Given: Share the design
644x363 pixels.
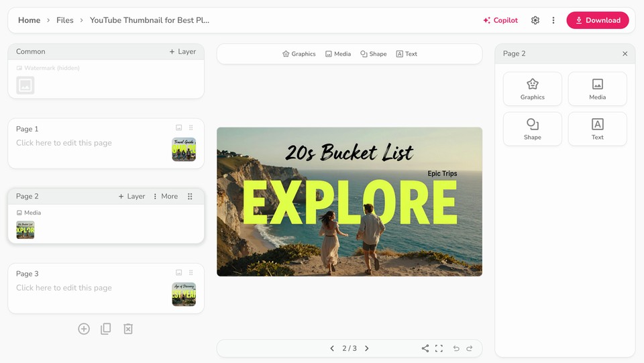Looking at the screenshot, I should (x=425, y=348).
